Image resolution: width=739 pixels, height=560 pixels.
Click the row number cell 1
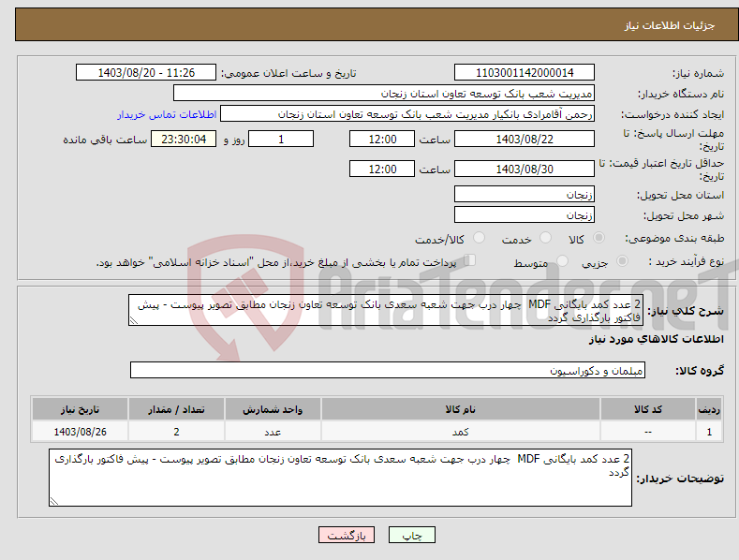pyautogui.click(x=709, y=432)
